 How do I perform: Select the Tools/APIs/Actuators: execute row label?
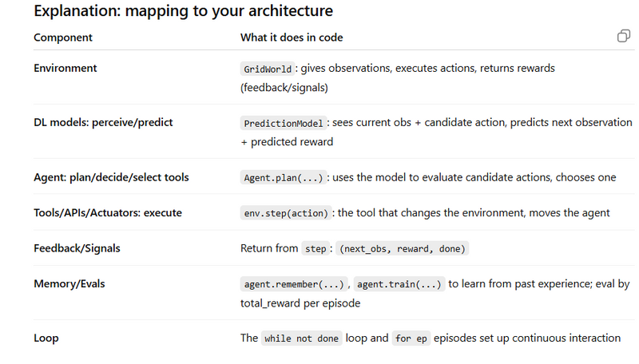(x=108, y=212)
